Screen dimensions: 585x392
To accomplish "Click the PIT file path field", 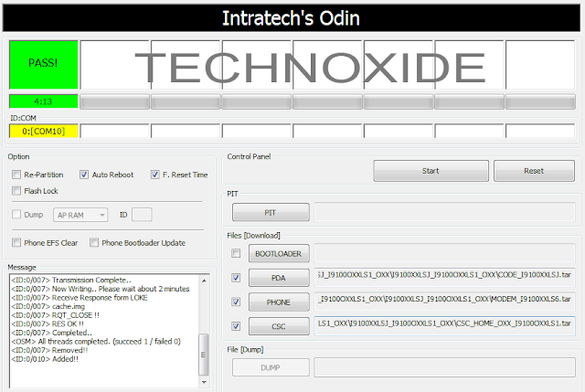I will tap(445, 212).
